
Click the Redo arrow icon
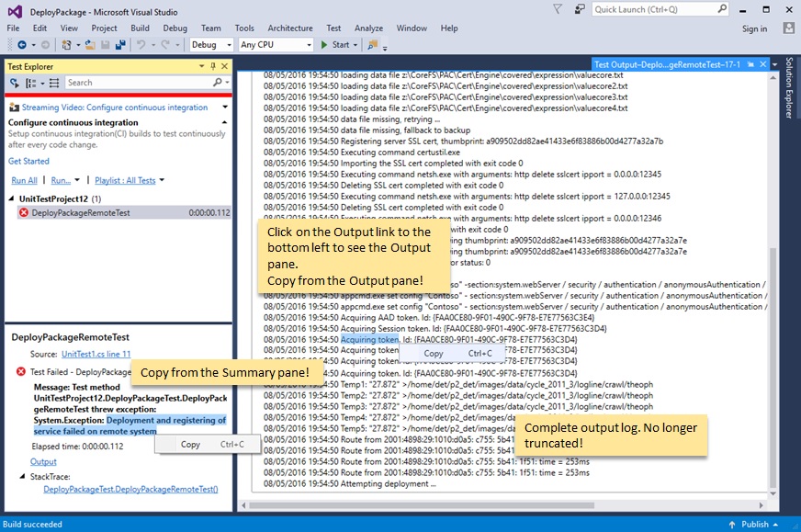[165, 45]
